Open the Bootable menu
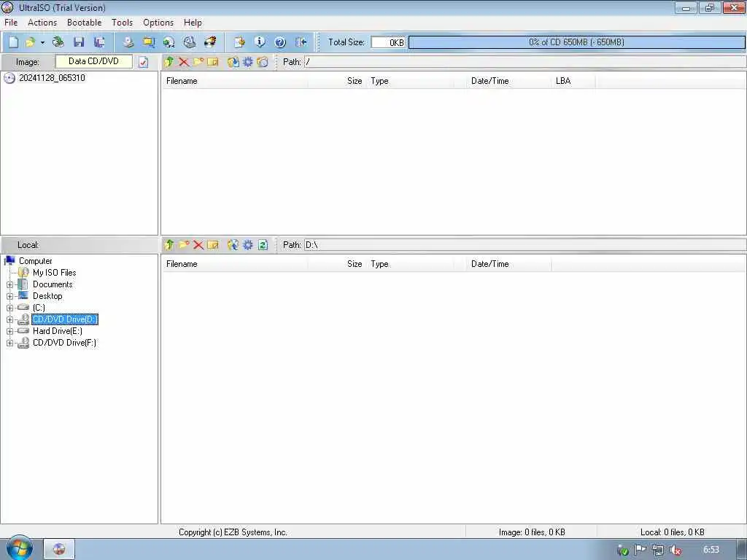The image size is (747, 560). (85, 23)
